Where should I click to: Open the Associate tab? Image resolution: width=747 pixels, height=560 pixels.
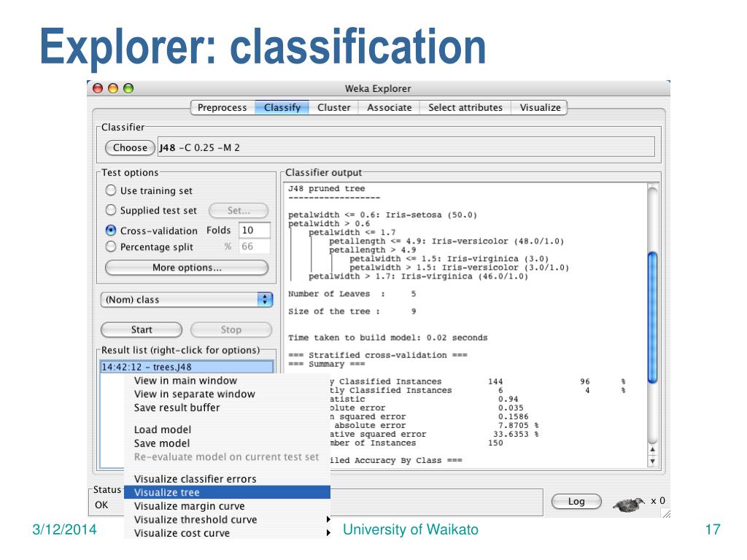point(390,108)
